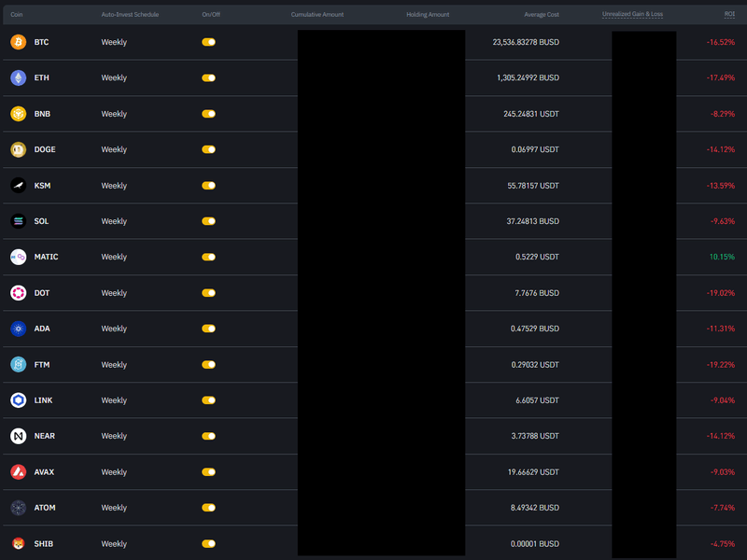
Task: Toggle SHIB auto-invest switch
Action: 208,543
